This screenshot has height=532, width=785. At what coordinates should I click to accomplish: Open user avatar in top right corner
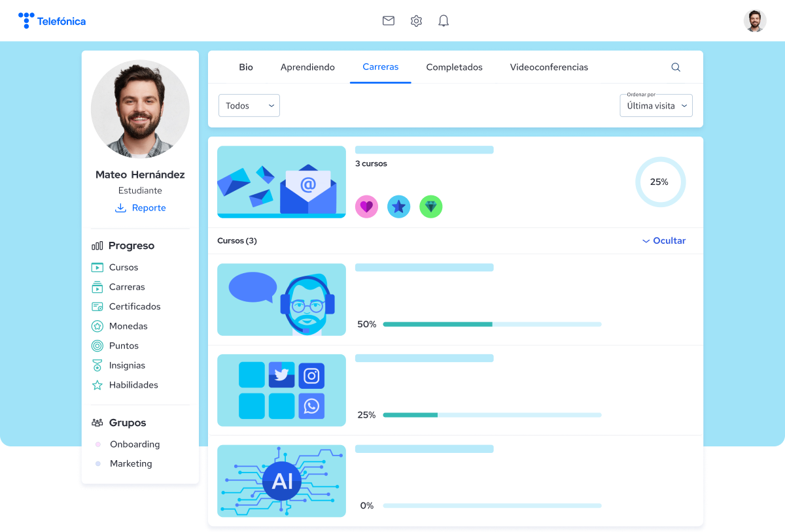tap(755, 21)
